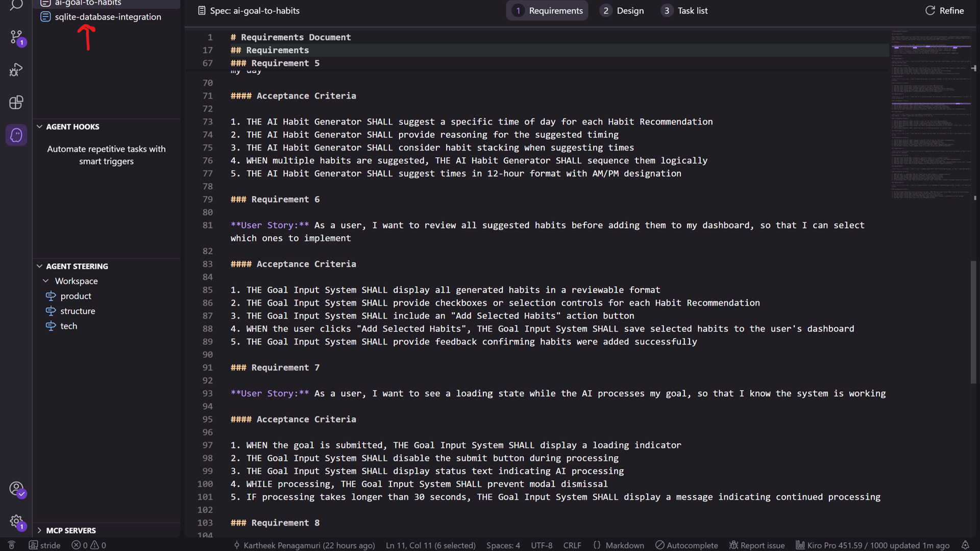
Task: Collapse the Agent Hooks section
Action: (72, 127)
